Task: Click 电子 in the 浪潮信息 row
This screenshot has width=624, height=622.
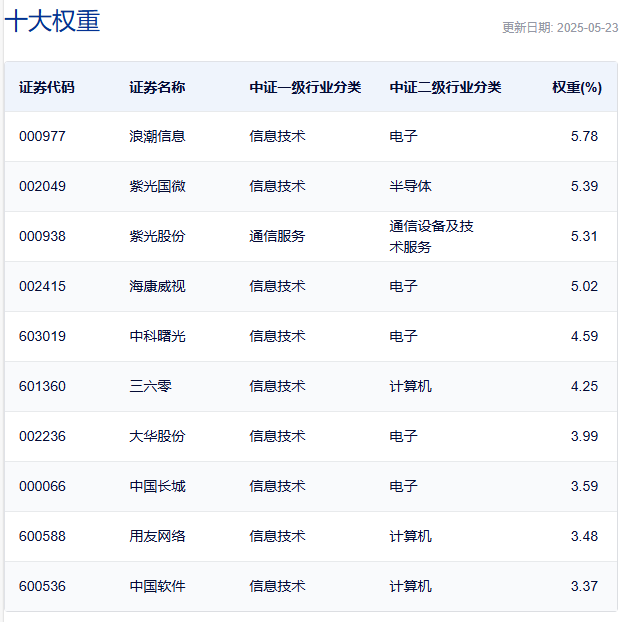Action: click(404, 136)
